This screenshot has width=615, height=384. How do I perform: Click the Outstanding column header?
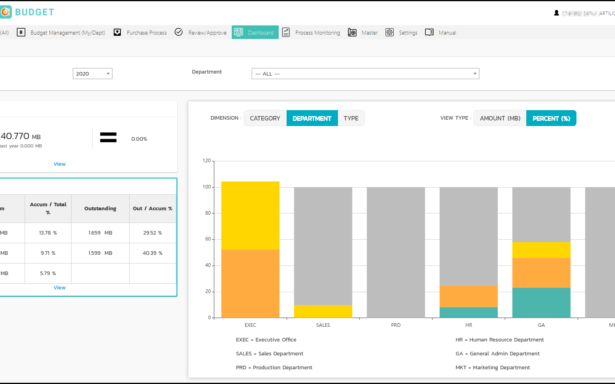coord(100,208)
